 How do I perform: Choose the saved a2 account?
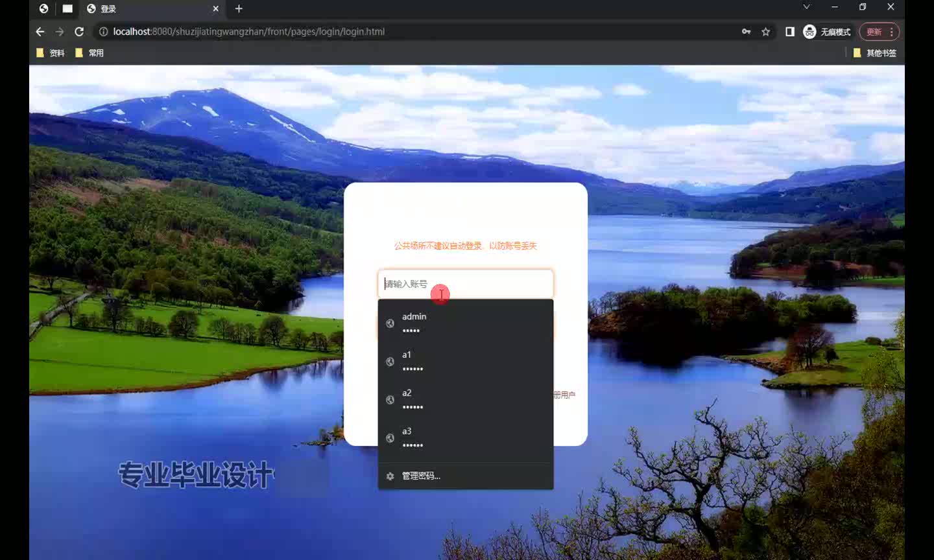[466, 399]
